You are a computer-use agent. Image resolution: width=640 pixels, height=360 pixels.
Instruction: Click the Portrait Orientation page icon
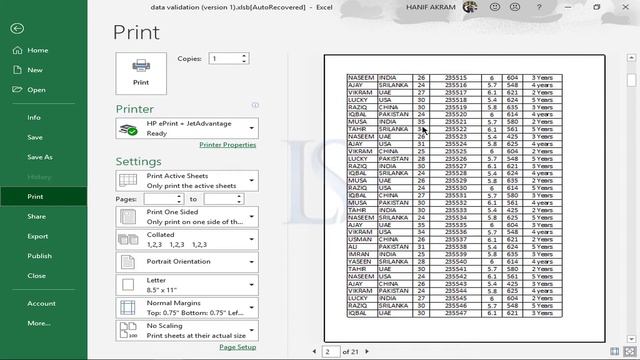tap(128, 262)
